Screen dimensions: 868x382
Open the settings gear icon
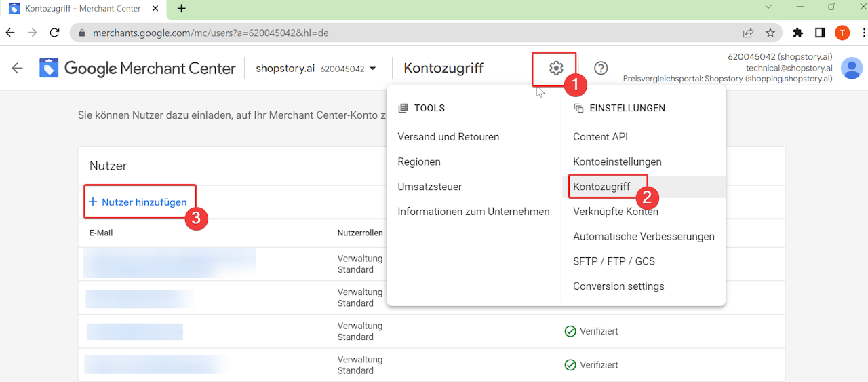tap(556, 68)
